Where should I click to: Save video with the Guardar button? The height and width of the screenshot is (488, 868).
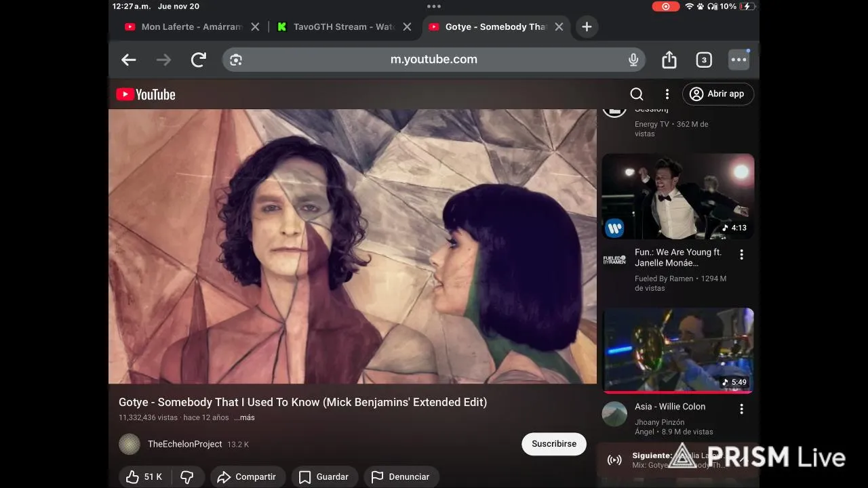[x=324, y=477]
